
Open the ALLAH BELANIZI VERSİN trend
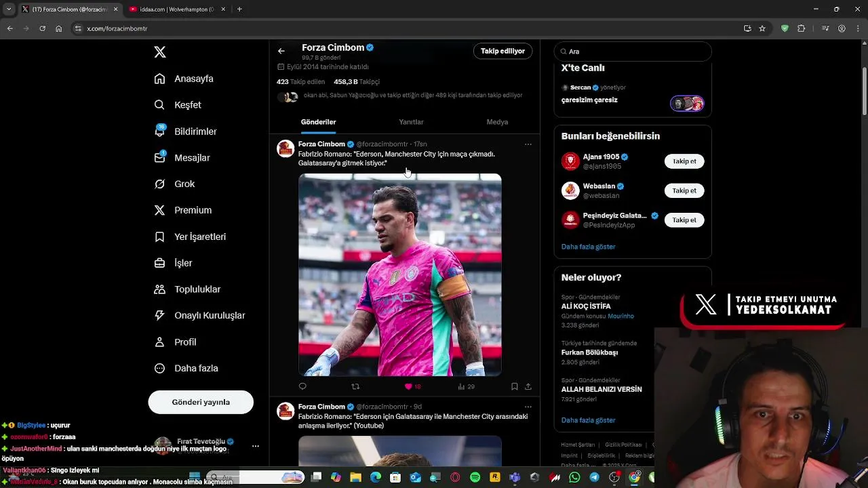pos(601,390)
